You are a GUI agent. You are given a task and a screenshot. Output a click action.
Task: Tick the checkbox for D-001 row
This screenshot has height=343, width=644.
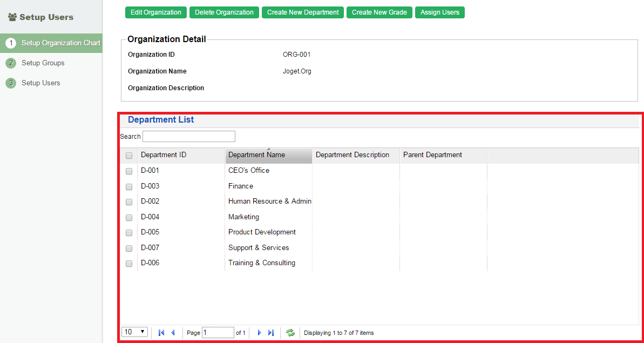click(x=129, y=171)
